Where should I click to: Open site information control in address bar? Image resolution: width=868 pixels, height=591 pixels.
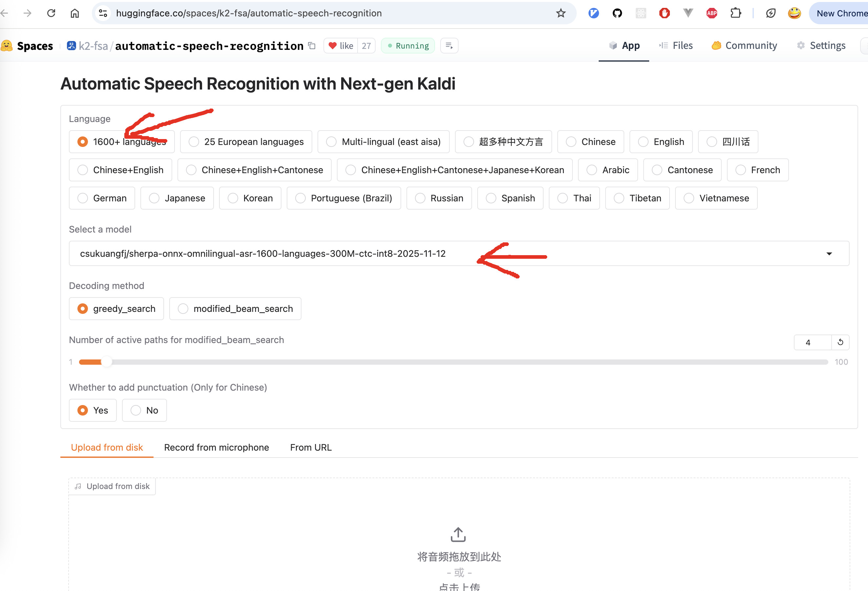103,13
